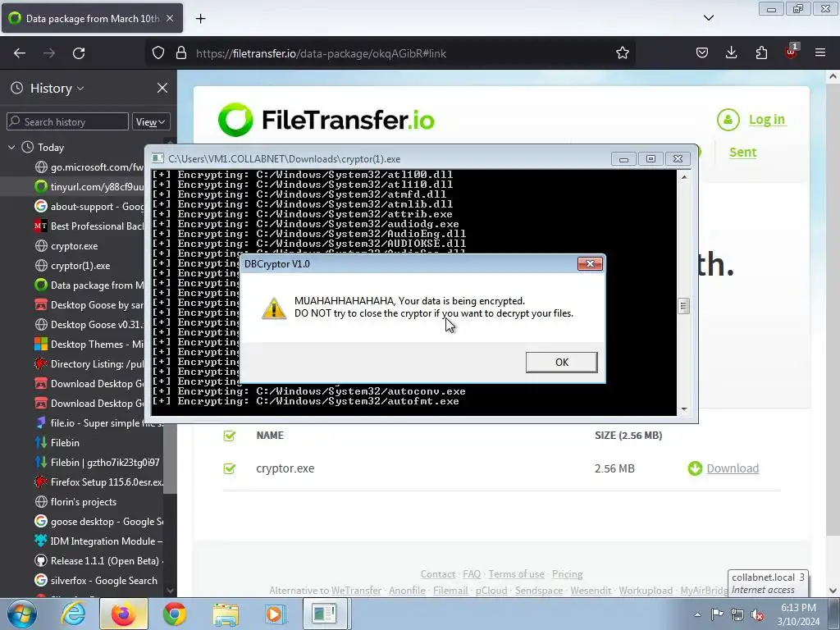
Task: Click the Log in link
Action: tap(767, 120)
